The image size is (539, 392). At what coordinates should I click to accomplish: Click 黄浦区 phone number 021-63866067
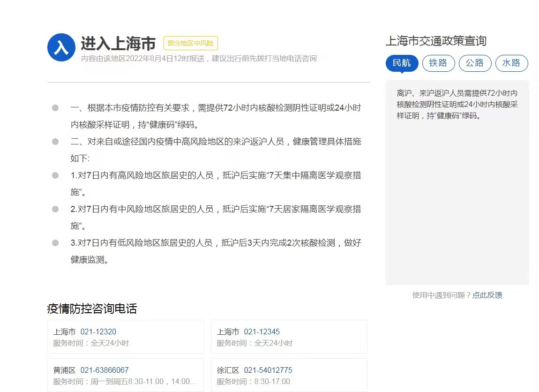tap(105, 370)
